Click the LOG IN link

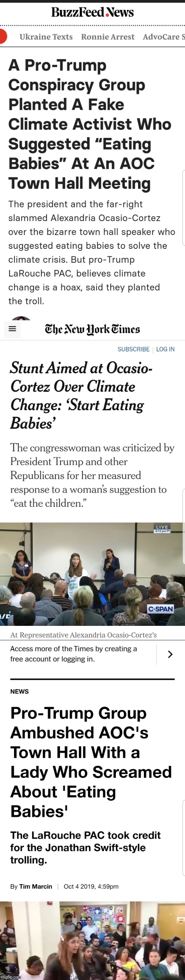click(x=165, y=349)
